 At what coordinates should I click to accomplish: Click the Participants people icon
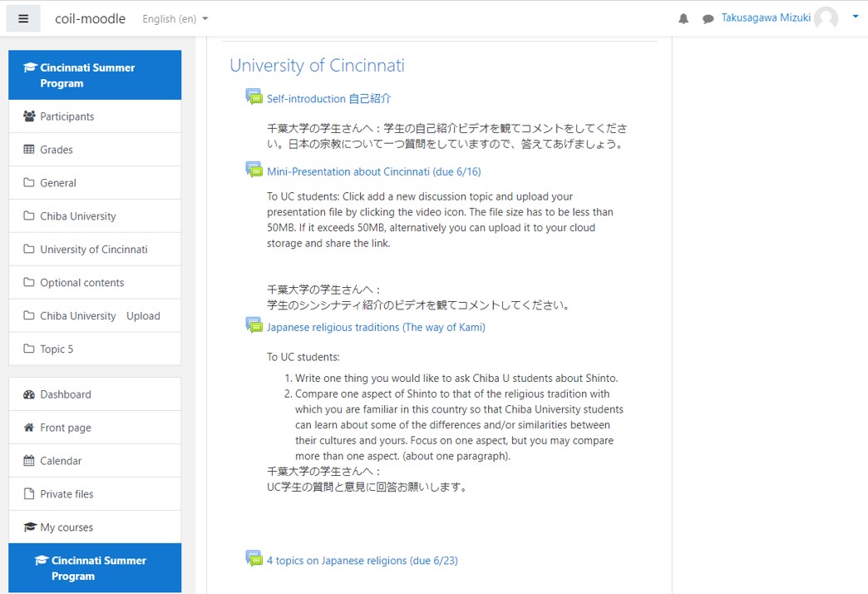29,116
